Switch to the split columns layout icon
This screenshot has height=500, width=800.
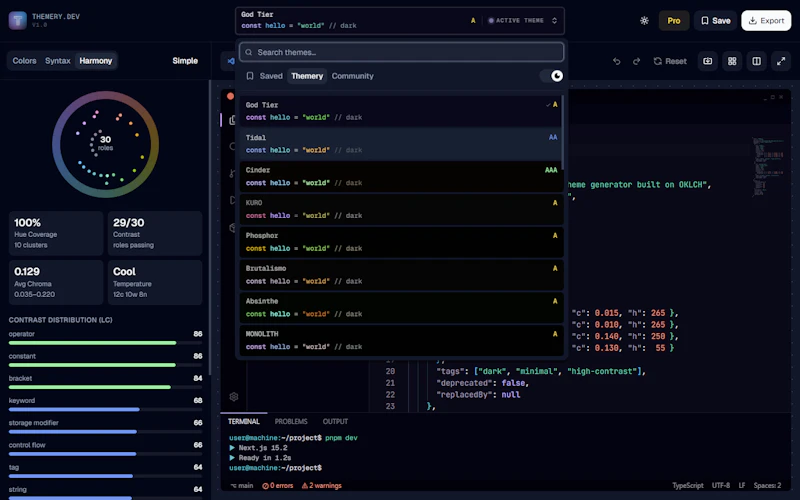coord(757,61)
